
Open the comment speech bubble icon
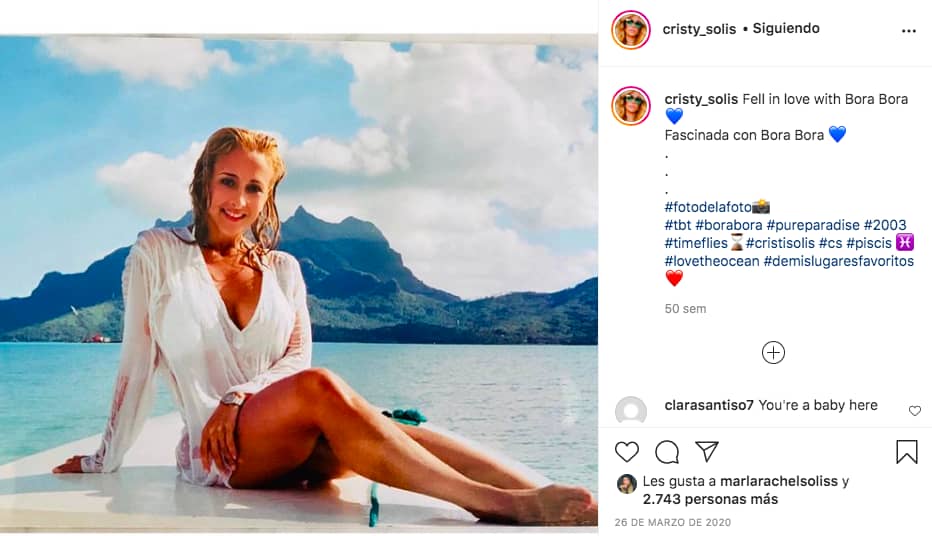667,451
